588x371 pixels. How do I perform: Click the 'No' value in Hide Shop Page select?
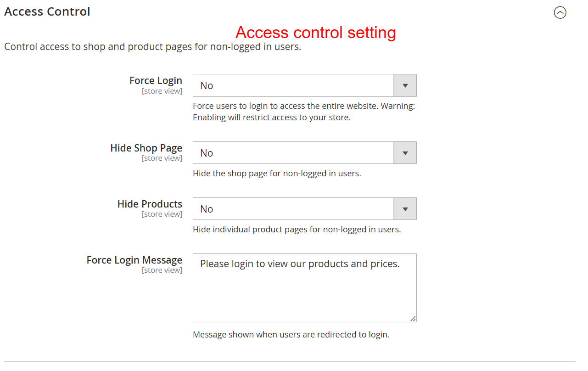coord(207,153)
